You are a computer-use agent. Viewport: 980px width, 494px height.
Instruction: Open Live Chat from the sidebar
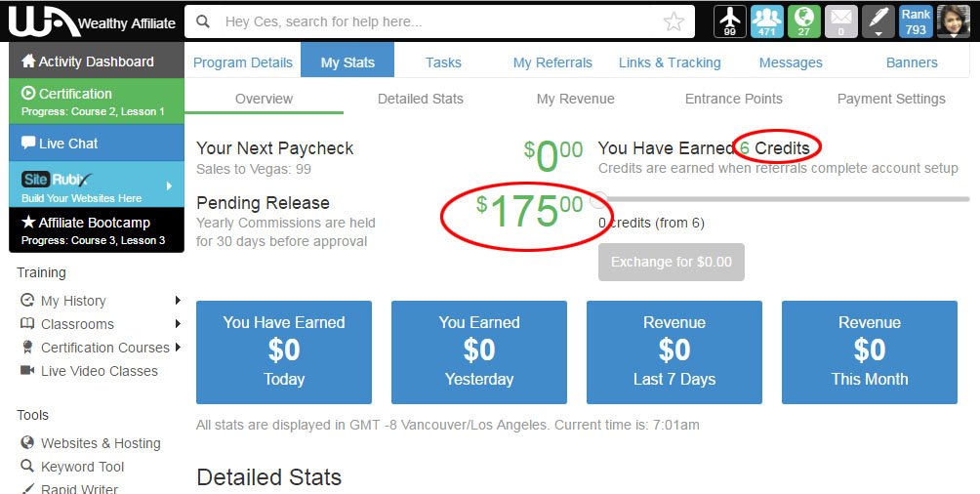point(97,143)
